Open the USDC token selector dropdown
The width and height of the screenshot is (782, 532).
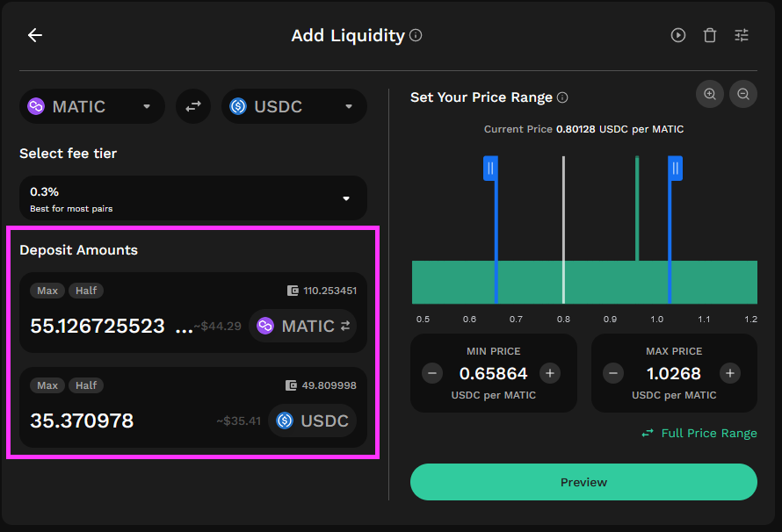(x=294, y=106)
